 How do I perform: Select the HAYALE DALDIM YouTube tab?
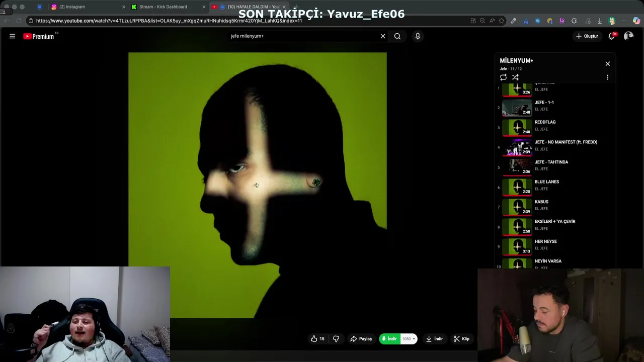[249, 7]
